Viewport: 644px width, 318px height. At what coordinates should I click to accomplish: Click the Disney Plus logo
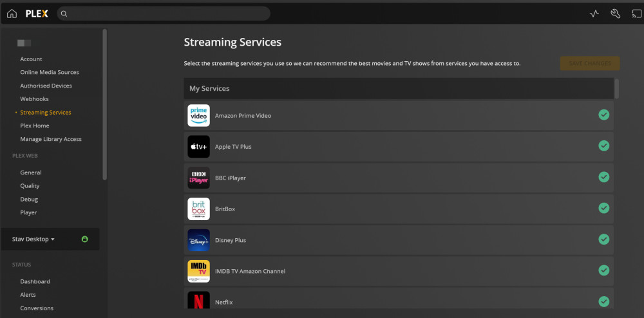click(x=198, y=240)
